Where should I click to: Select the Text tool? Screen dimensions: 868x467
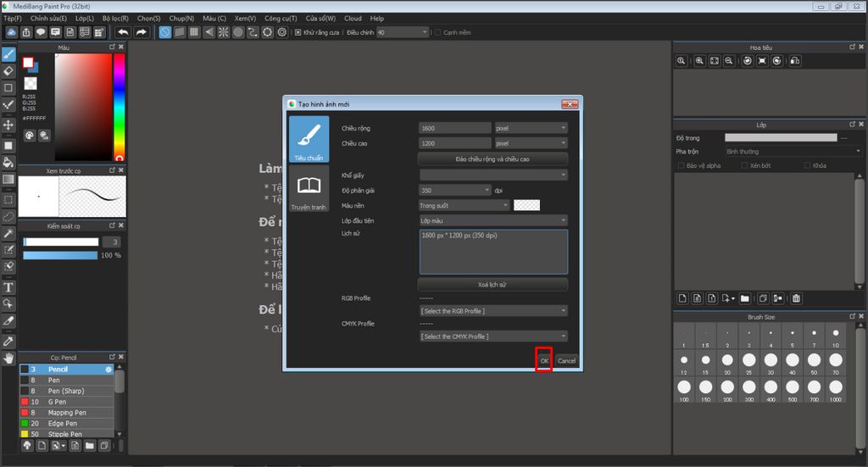point(8,287)
